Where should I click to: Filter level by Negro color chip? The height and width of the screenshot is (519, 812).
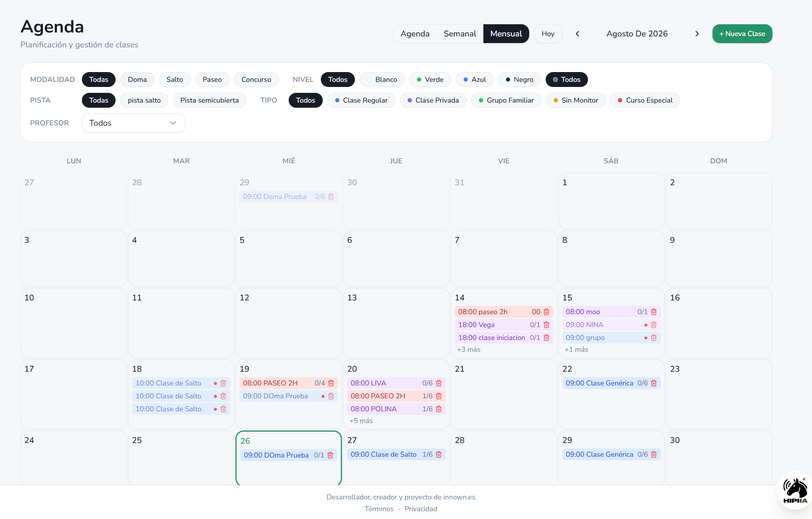[519, 80]
